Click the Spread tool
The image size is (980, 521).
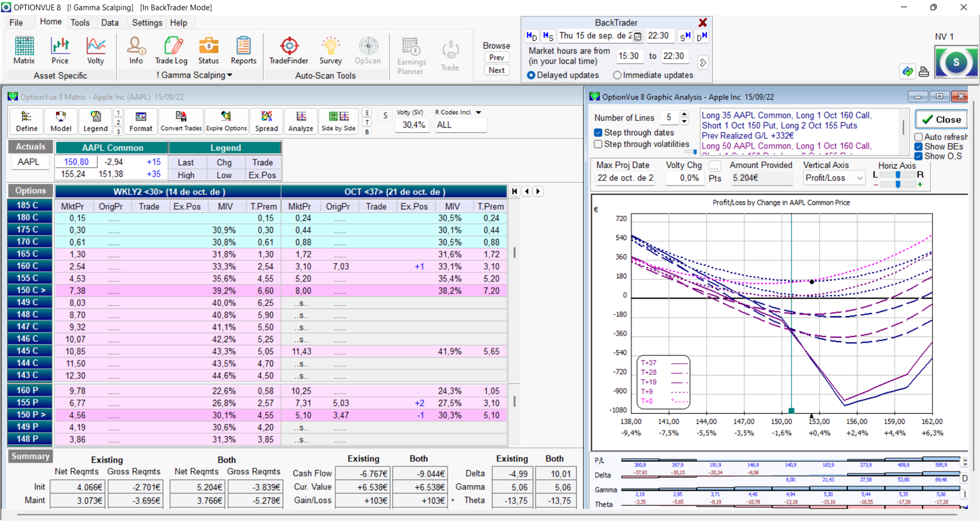267,121
